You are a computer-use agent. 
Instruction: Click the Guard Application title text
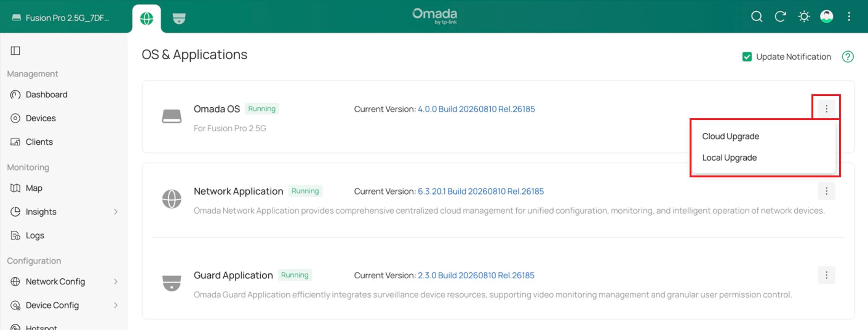pos(233,275)
